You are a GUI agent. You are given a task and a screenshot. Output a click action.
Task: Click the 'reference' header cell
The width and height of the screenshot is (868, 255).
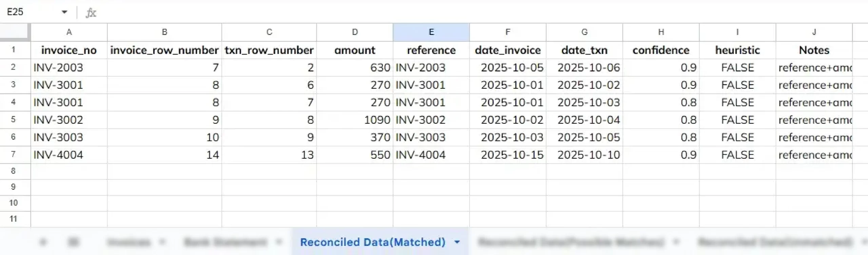(x=431, y=50)
